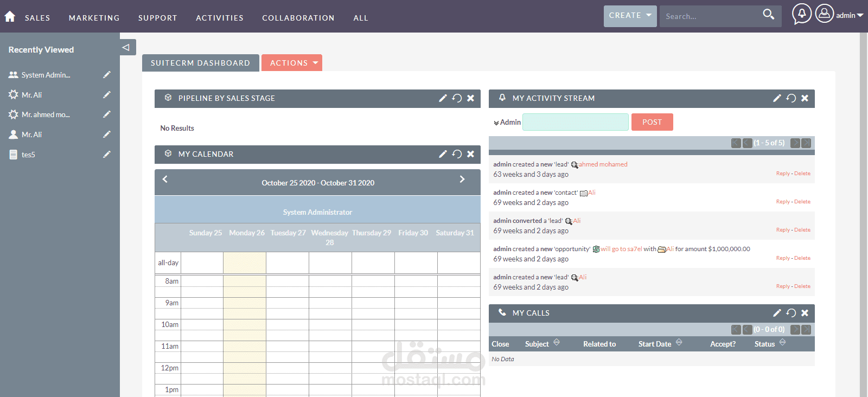Refresh the Pipeline By Sales Stage dashlet
Screen dimensions: 868x397
pyautogui.click(x=457, y=98)
